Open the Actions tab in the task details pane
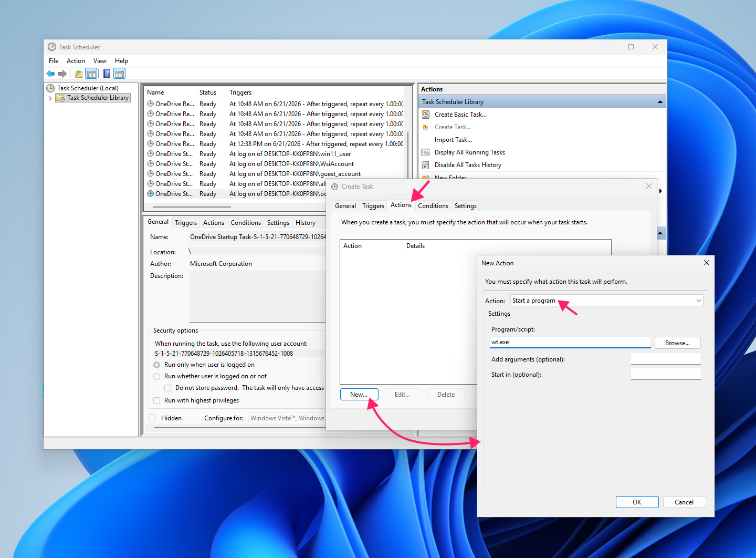The width and height of the screenshot is (756, 558). tap(214, 223)
